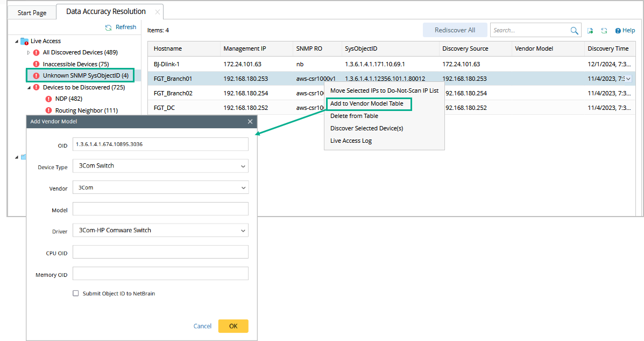Collapse Devices to be Discovered node
This screenshot has height=341, width=644.
(x=29, y=87)
